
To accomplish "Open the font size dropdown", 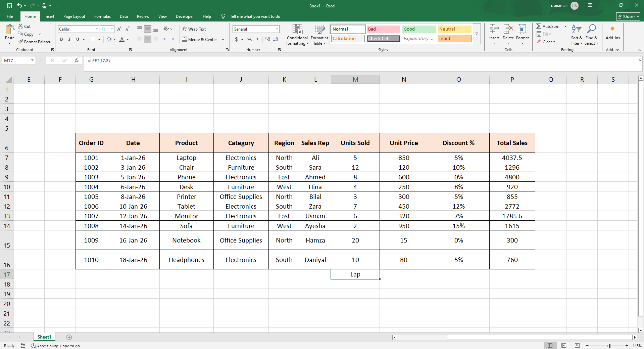I will [112, 29].
